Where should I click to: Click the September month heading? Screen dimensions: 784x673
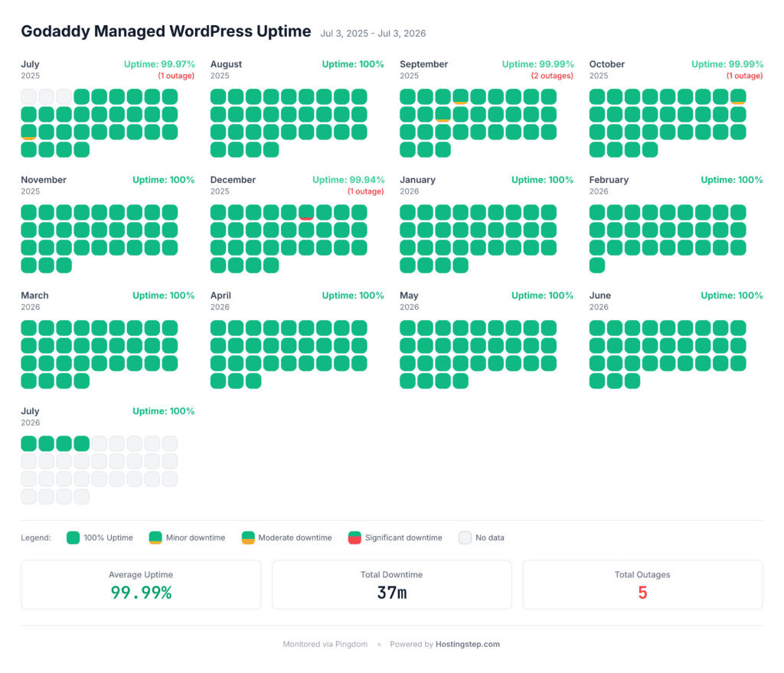pos(424,64)
